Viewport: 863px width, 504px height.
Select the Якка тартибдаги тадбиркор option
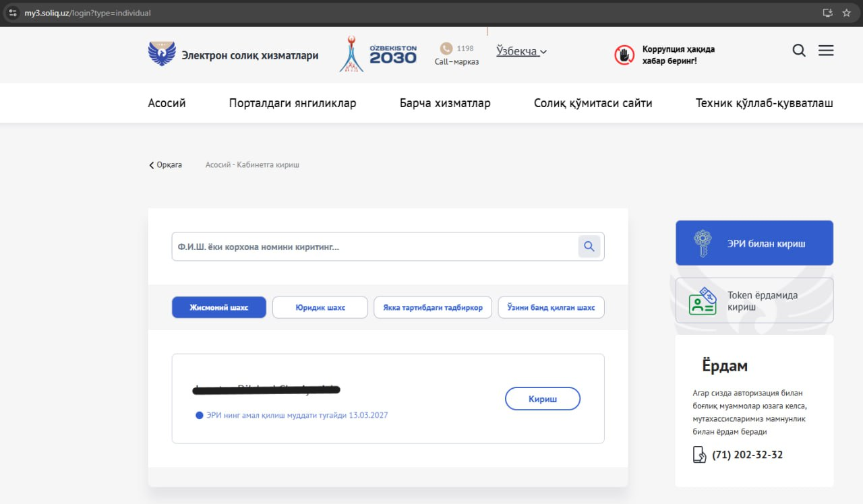click(433, 307)
